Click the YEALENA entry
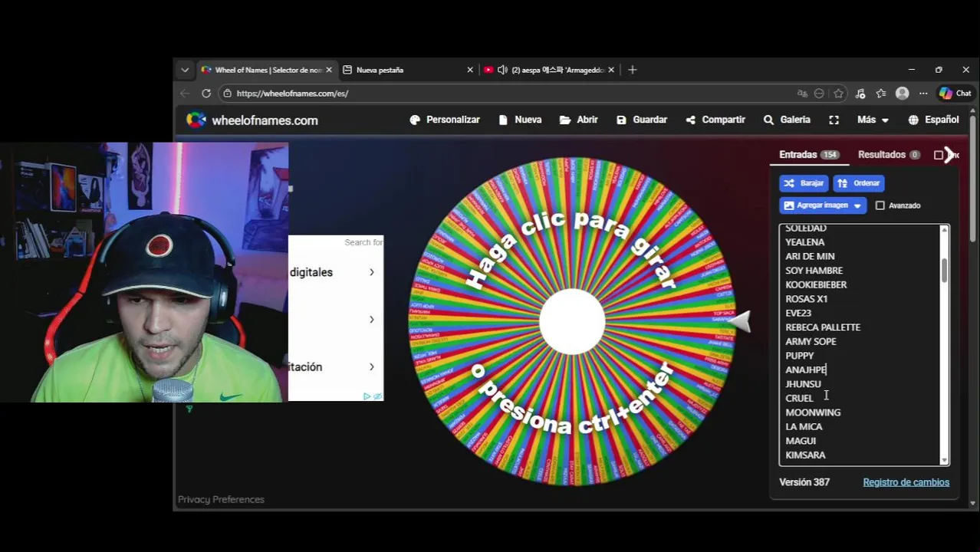 tap(804, 242)
